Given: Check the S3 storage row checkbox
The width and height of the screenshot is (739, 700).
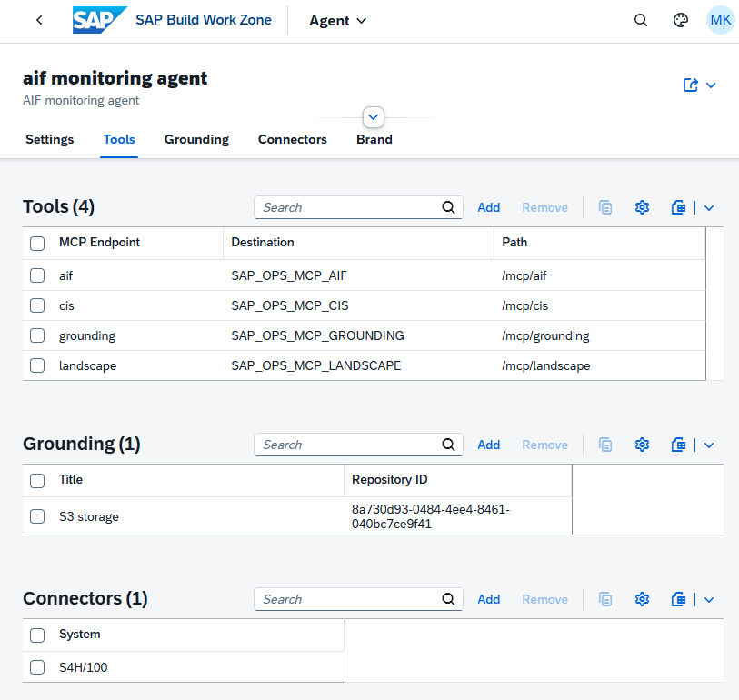Looking at the screenshot, I should [x=37, y=516].
